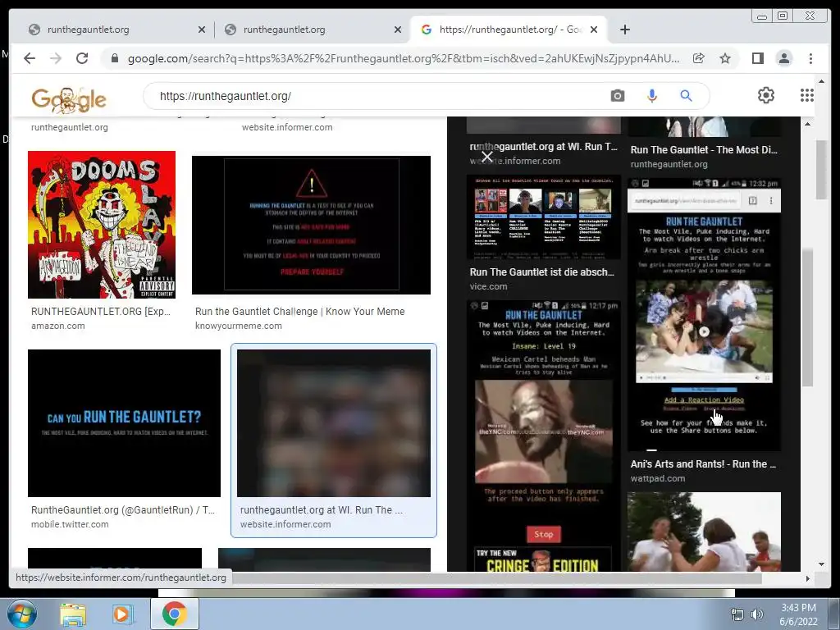Click the mobile.twitter.com source label
Image resolution: width=840 pixels, height=630 pixels.
(70, 524)
